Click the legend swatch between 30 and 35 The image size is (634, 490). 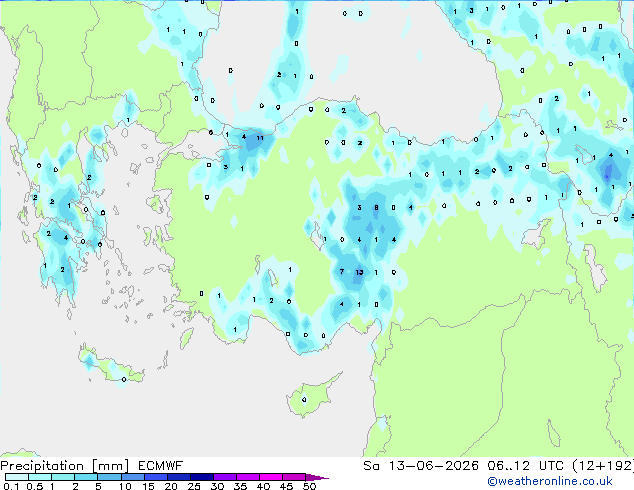point(225,477)
